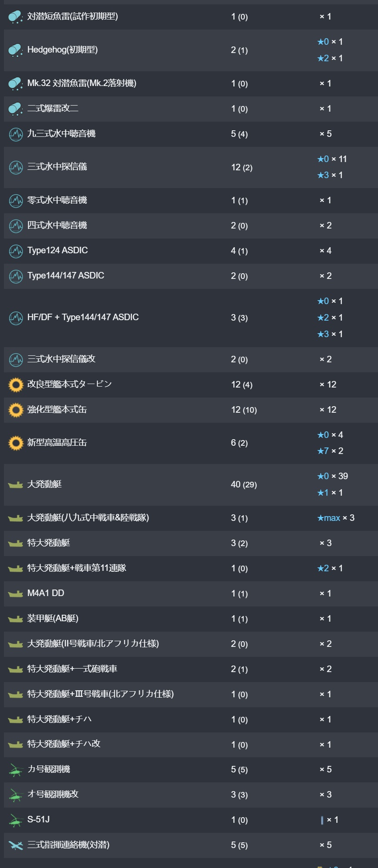Click the sonar icon beside 九三式水中聴音機
Viewport: 378px width, 868px height.
point(16,134)
